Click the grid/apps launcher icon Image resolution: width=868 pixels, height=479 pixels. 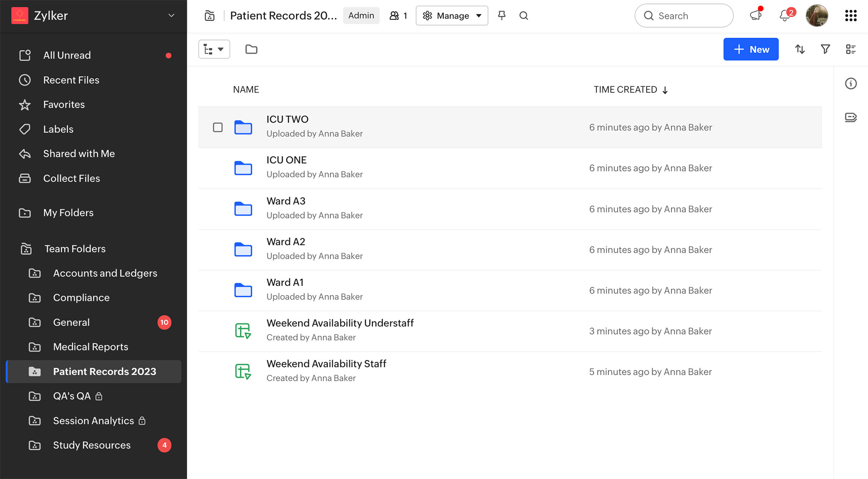tap(850, 15)
